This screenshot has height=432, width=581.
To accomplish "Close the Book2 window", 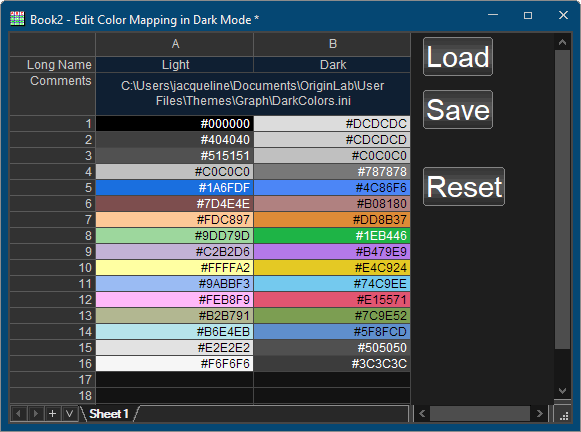I will (x=563, y=15).
